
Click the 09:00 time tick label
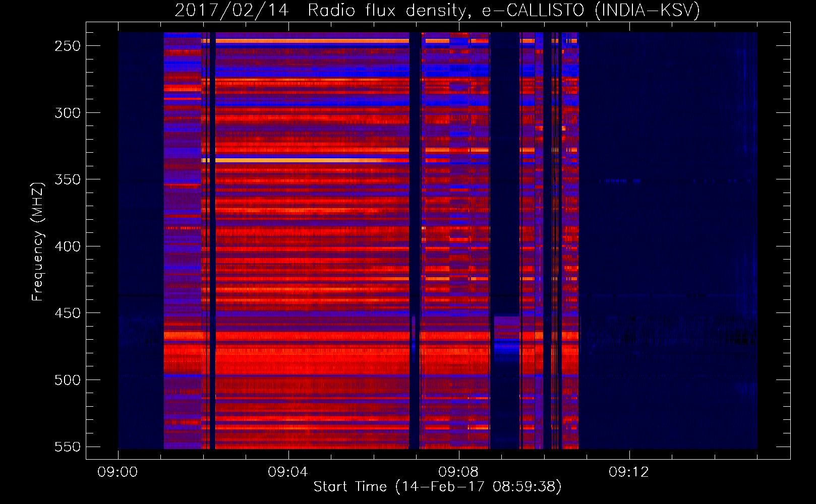click(x=118, y=472)
